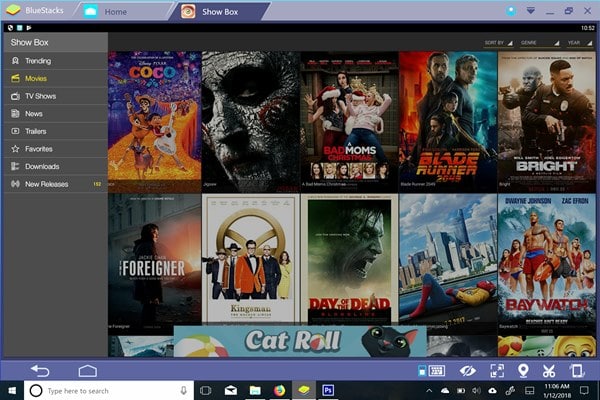This screenshot has height=400, width=600.
Task: Click the scissors screenshot icon
Action: 549,371
